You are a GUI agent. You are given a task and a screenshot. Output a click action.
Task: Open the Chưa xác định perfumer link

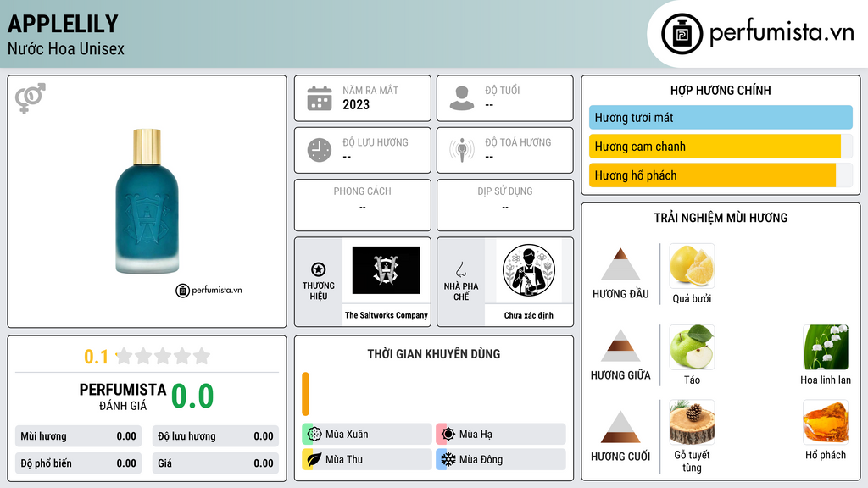(x=529, y=315)
